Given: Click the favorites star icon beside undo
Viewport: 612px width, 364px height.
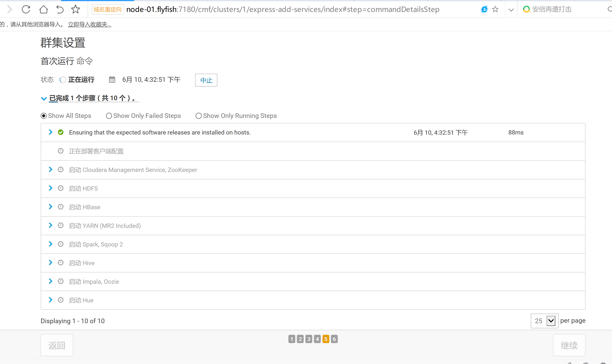Looking at the screenshot, I should pos(76,9).
